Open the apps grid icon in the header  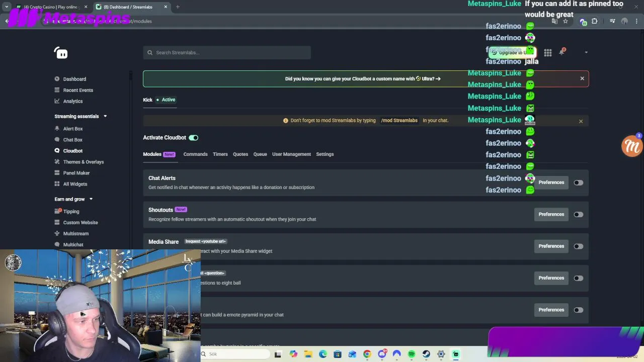click(548, 52)
